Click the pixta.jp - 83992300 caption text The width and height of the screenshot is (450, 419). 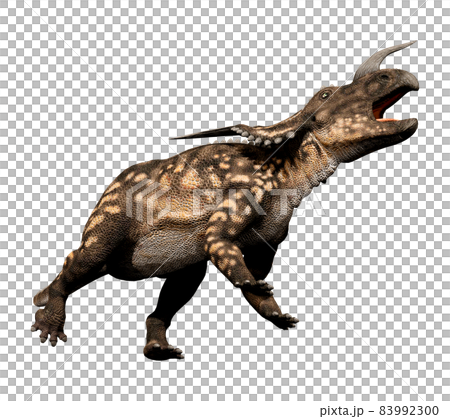tap(379, 410)
